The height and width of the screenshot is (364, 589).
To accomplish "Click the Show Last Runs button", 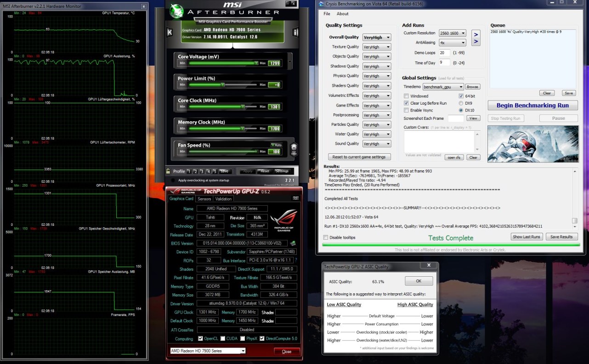I will 527,237.
